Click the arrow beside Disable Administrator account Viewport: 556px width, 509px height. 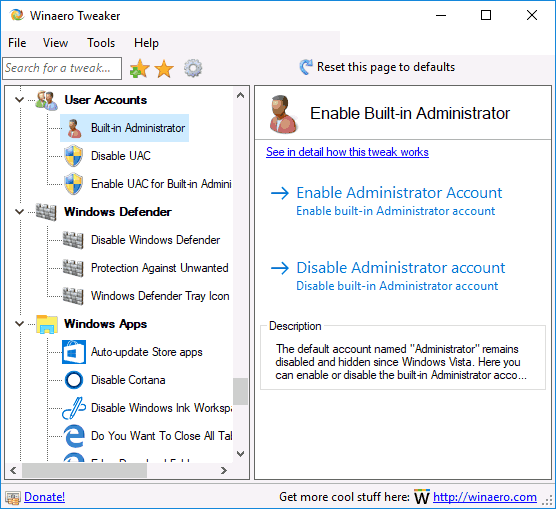280,268
